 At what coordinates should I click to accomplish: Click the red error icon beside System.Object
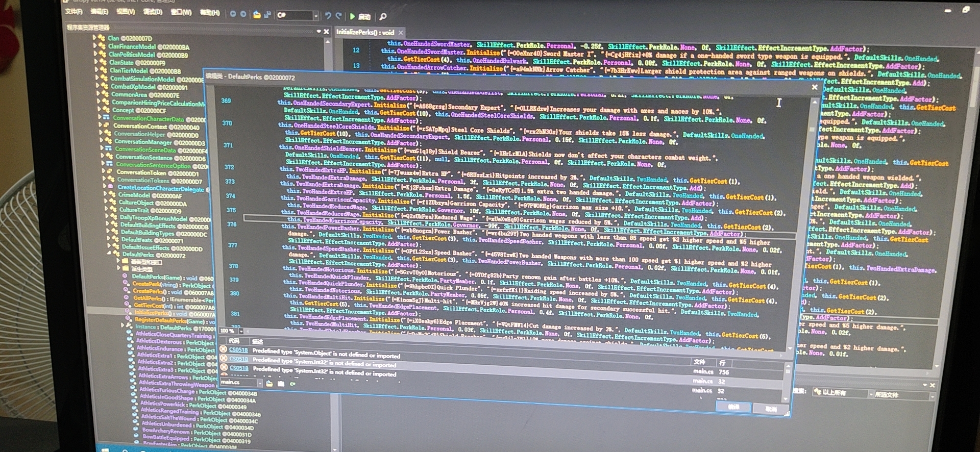click(223, 349)
